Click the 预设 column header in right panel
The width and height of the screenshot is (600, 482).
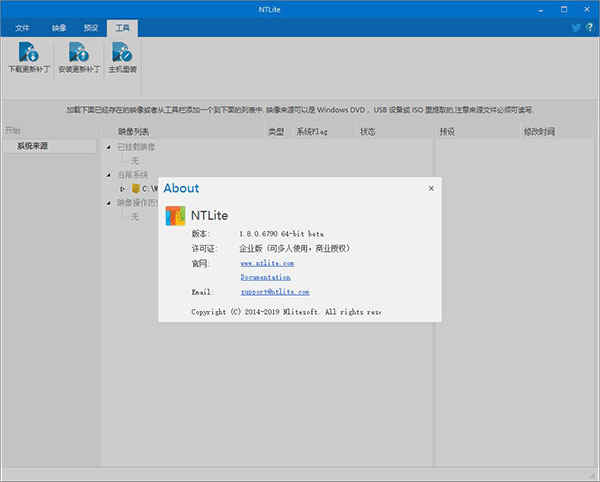447,132
